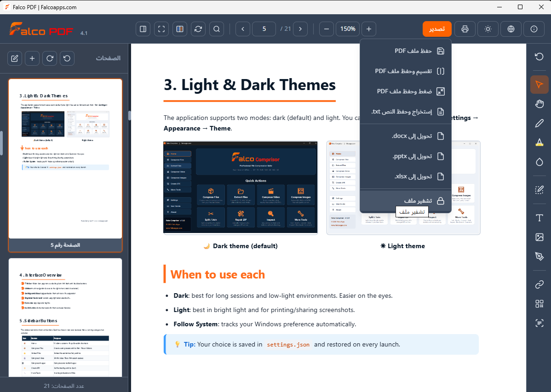
Task: Click the 'When to use each' heading
Action: [x=218, y=274]
